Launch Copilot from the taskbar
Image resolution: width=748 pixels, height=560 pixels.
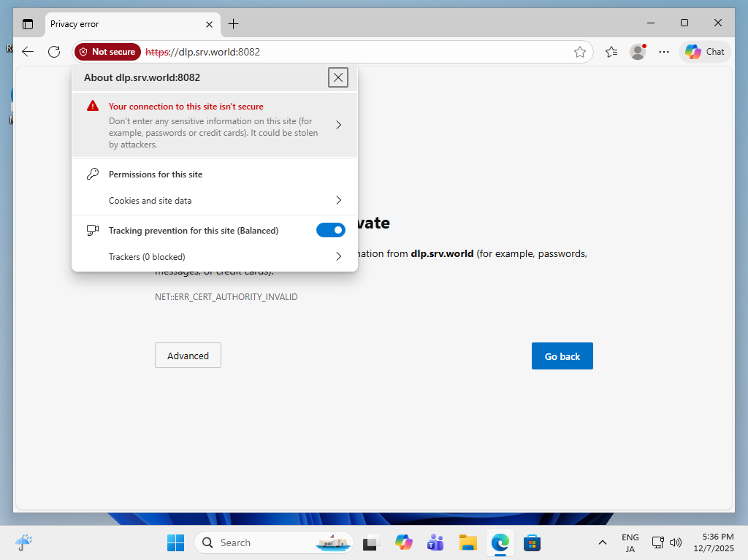pos(403,542)
